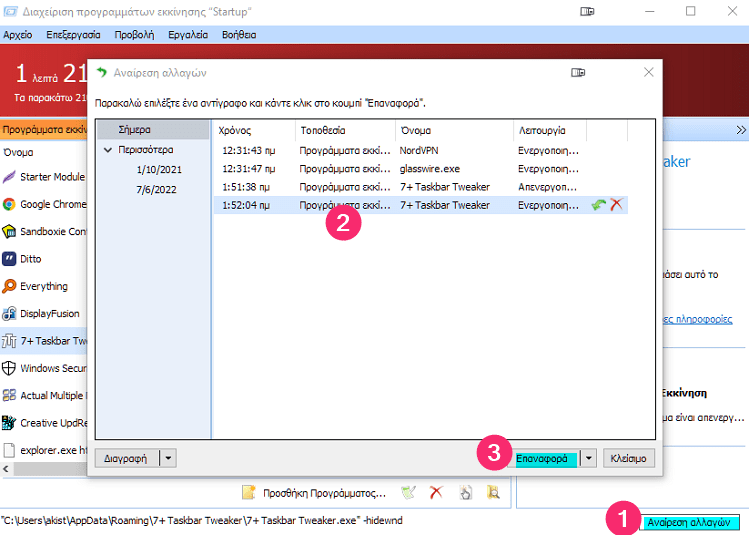
Task: Click the green restore arrow icon in selected row
Action: pos(599,205)
